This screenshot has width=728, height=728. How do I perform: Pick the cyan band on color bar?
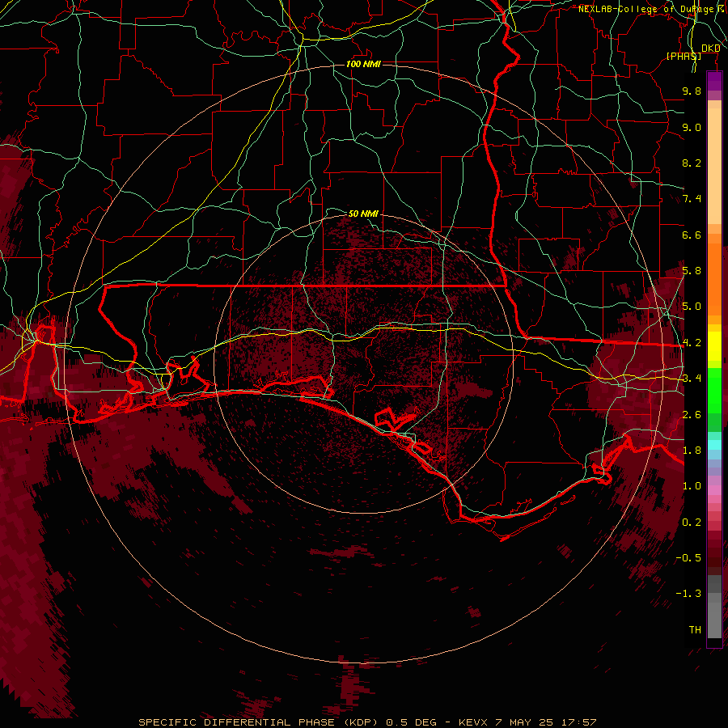click(714, 445)
